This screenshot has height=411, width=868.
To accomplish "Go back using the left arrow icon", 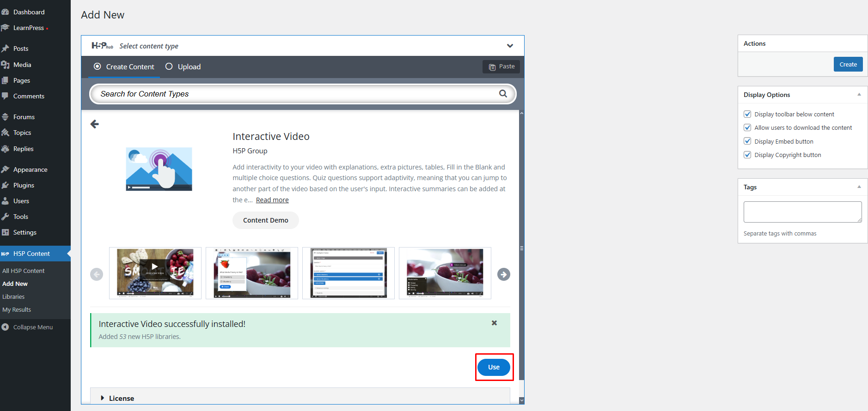I will [x=95, y=124].
